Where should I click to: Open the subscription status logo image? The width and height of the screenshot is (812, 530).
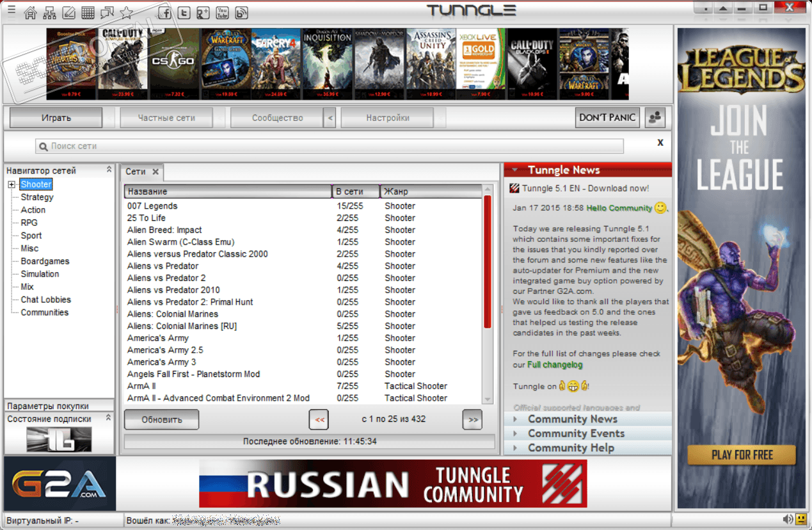pyautogui.click(x=59, y=439)
